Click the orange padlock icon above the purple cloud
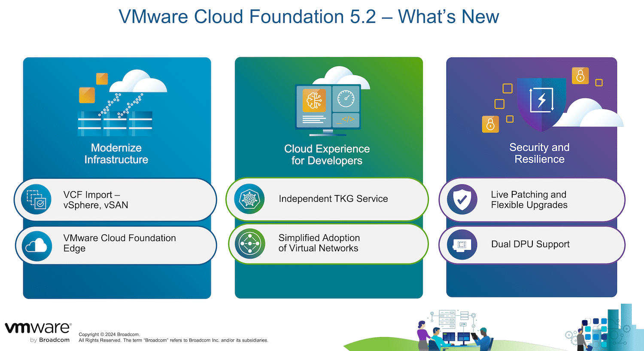 [x=580, y=76]
